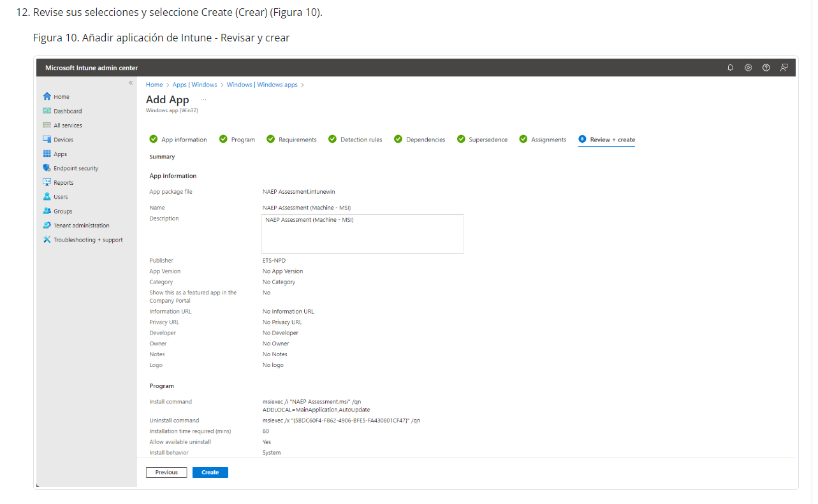Open the ellipsis menu beside Add App
Screen dimensions: 818x504
(x=204, y=100)
